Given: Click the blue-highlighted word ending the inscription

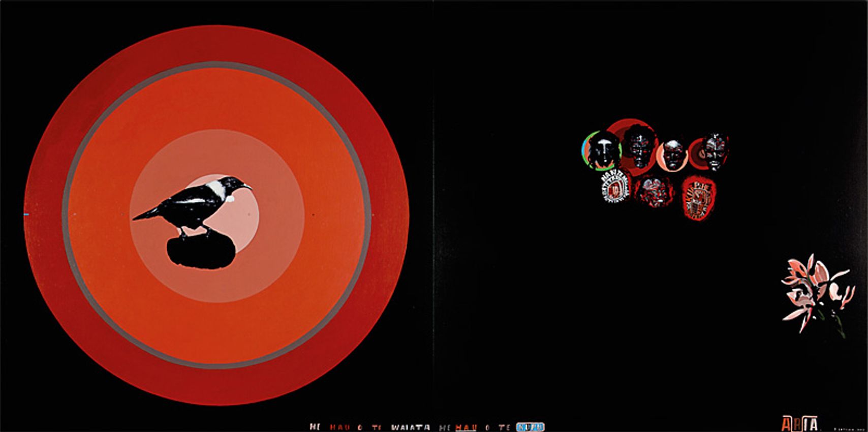Looking at the screenshot, I should (531, 427).
